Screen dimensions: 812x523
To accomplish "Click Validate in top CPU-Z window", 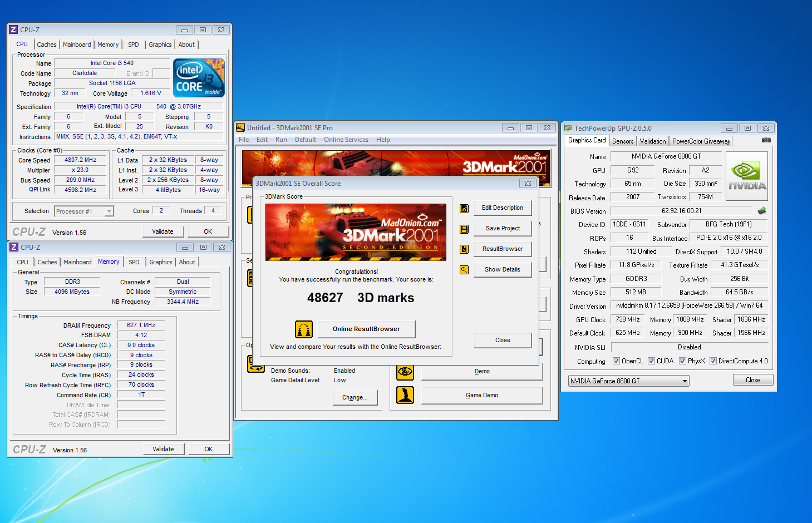I will (163, 231).
